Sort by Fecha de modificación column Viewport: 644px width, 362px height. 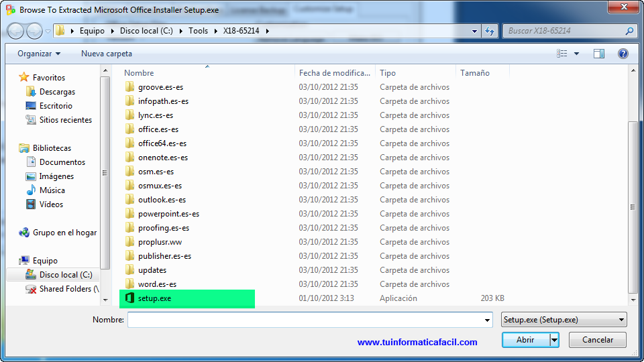click(334, 72)
